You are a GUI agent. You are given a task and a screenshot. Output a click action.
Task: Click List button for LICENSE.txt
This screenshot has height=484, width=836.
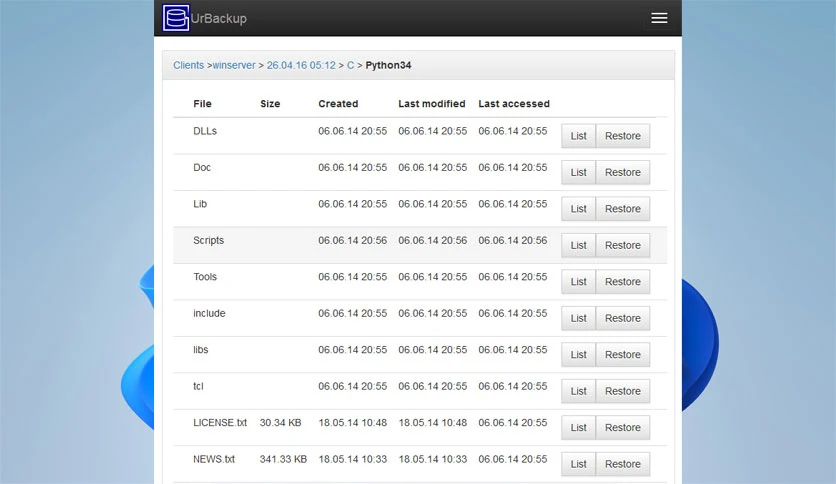point(578,427)
